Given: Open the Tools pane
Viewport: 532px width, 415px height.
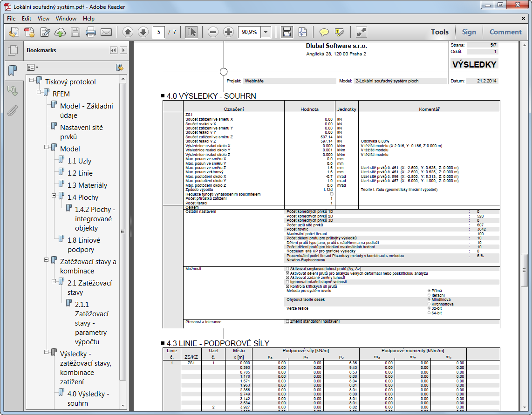Looking at the screenshot, I should [x=440, y=32].
